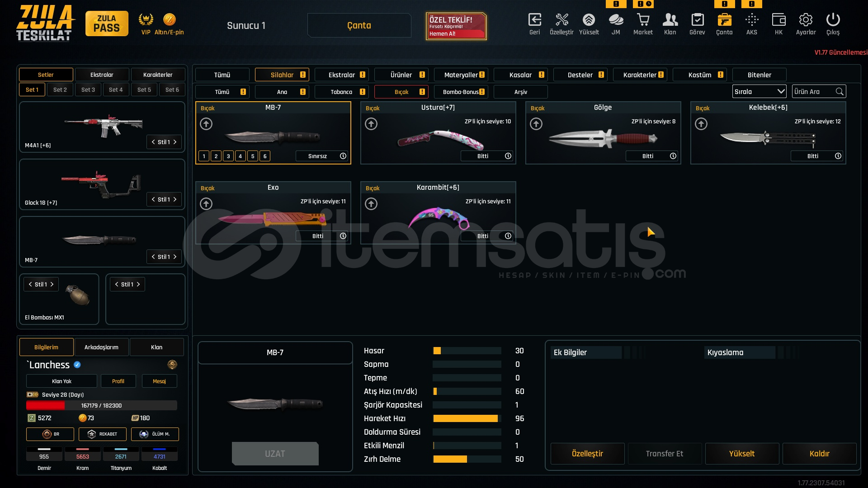Select set slot 4 on MB-7 card
The height and width of the screenshot is (488, 868).
[x=241, y=156]
